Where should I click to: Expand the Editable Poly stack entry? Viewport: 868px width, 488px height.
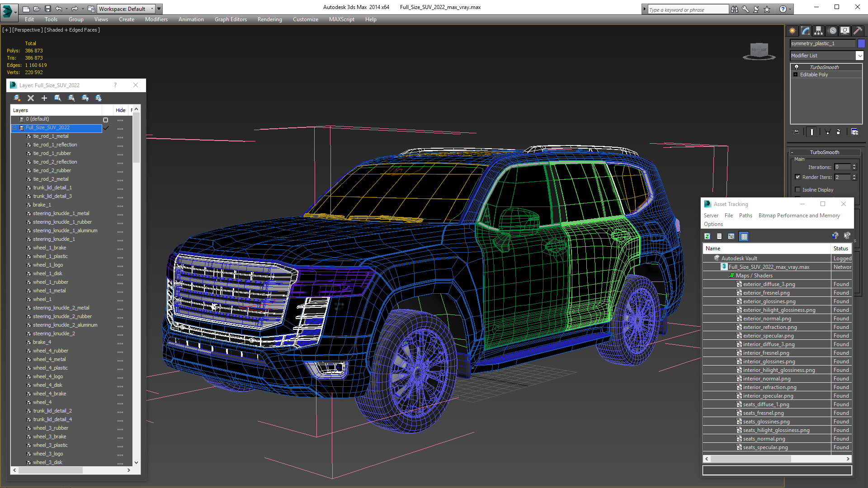(795, 75)
